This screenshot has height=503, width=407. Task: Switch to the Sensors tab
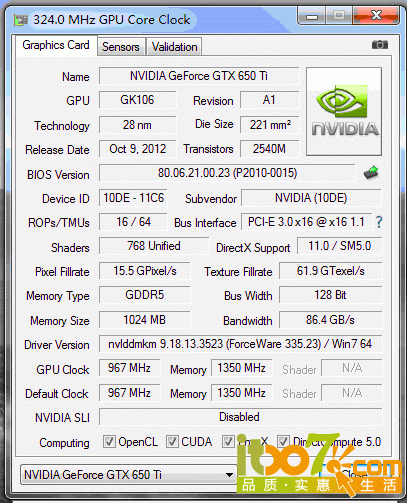[x=121, y=47]
